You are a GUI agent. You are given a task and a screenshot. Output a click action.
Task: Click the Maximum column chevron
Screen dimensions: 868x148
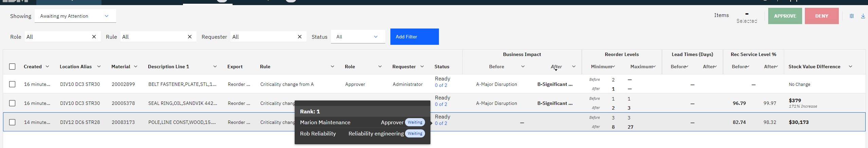click(654, 67)
